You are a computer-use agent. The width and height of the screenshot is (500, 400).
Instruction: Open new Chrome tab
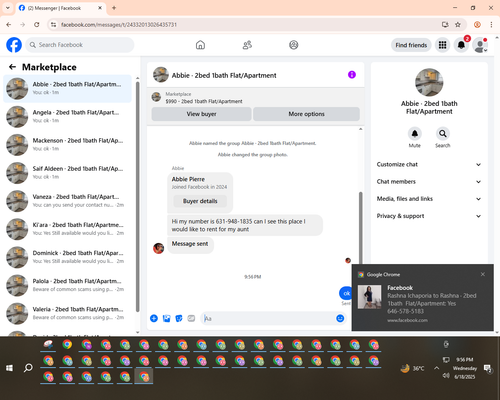point(114,8)
